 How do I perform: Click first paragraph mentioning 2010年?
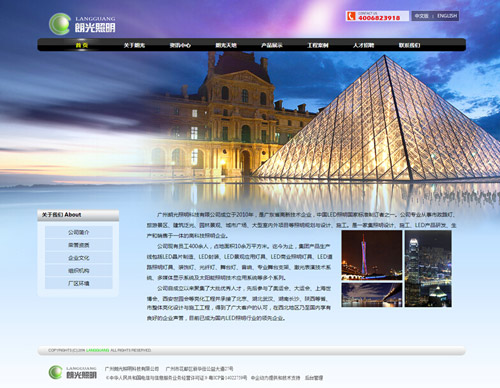tap(301, 225)
